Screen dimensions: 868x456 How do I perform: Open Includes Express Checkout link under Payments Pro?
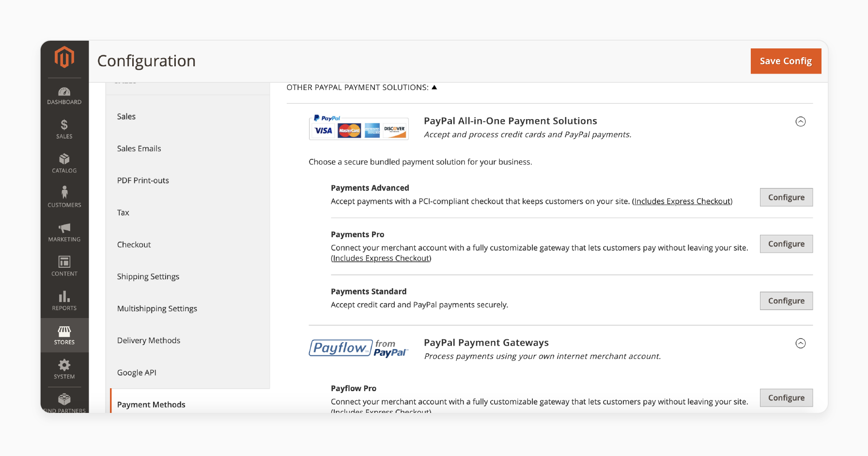click(x=381, y=258)
